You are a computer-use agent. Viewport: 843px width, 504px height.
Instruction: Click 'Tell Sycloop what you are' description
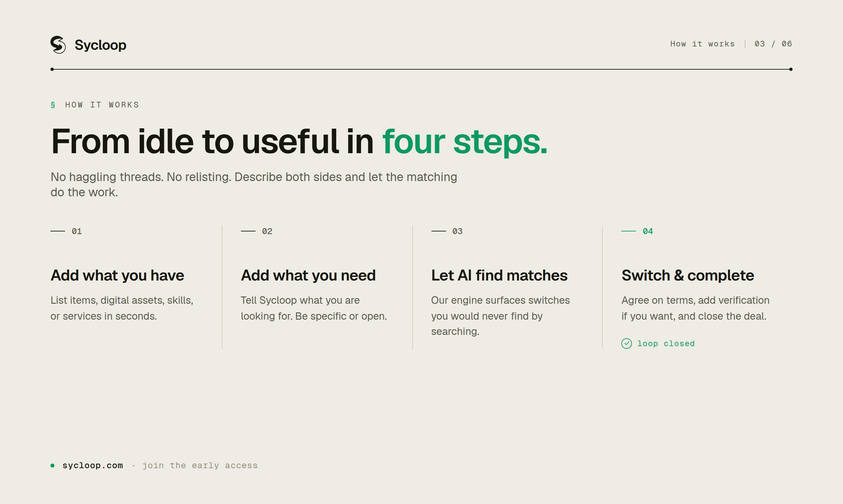pos(314,308)
